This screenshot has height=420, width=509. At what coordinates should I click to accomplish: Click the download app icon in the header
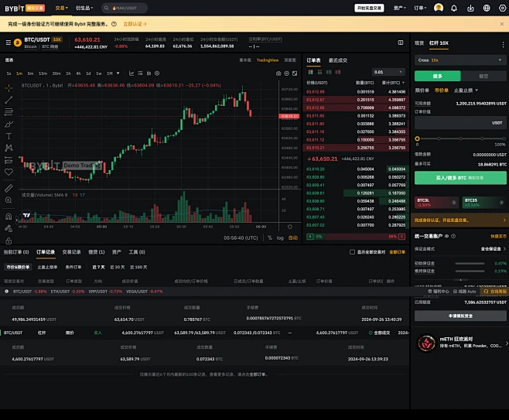pyautogui.click(x=470, y=8)
